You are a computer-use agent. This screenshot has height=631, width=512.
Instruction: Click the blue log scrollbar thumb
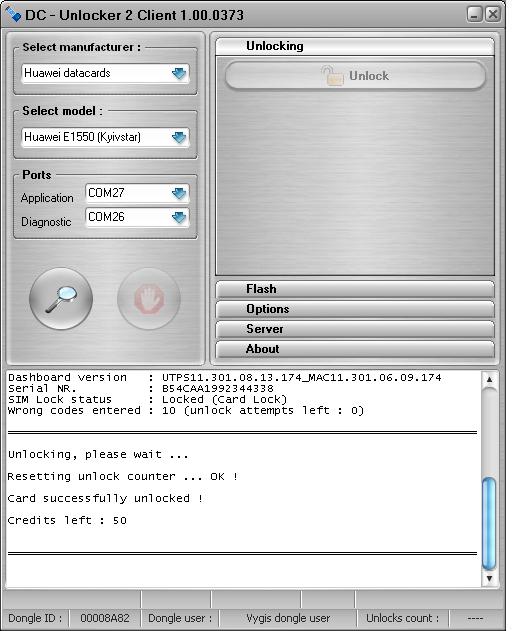489,524
